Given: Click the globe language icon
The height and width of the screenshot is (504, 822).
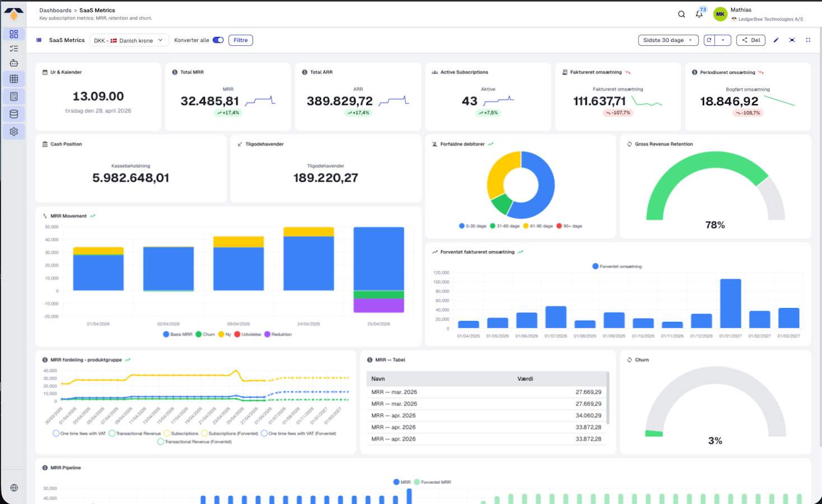Looking at the screenshot, I should click(x=14, y=488).
